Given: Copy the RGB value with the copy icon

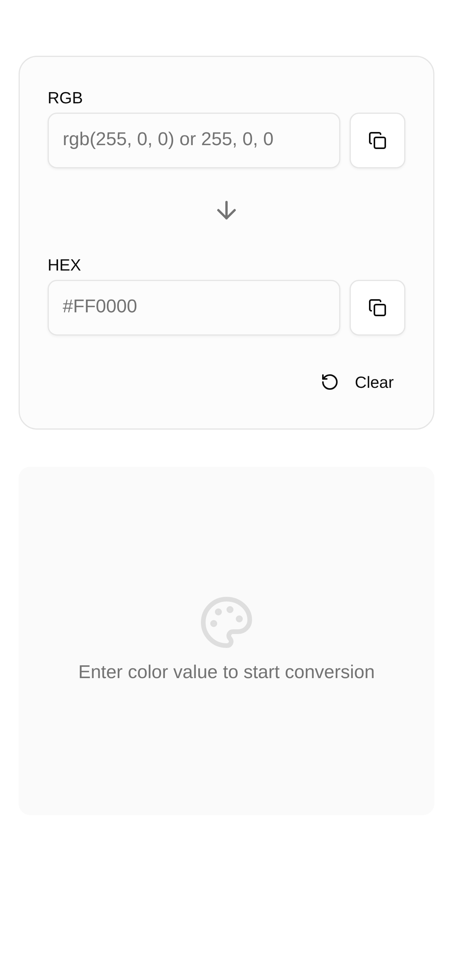Looking at the screenshot, I should point(377,140).
